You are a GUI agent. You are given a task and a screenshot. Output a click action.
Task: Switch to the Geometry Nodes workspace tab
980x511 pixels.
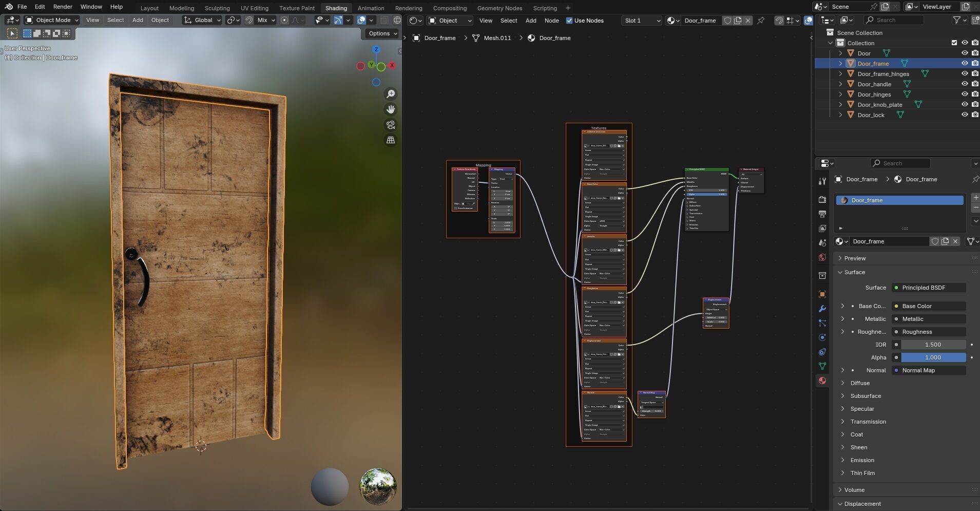coord(499,8)
